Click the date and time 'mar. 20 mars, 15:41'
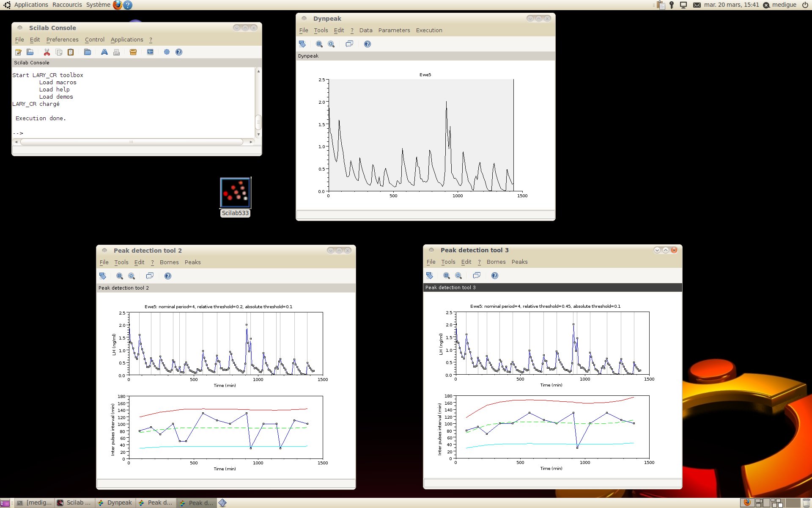812x508 pixels. 731,5
